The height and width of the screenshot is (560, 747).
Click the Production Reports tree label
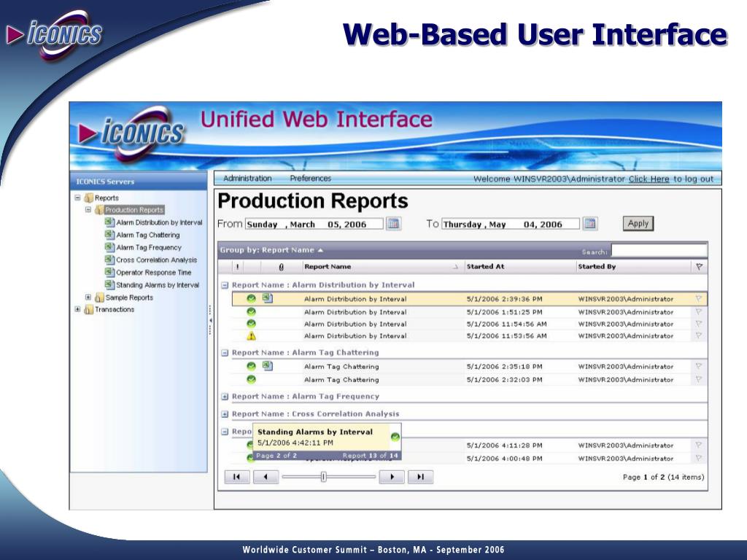point(134,210)
